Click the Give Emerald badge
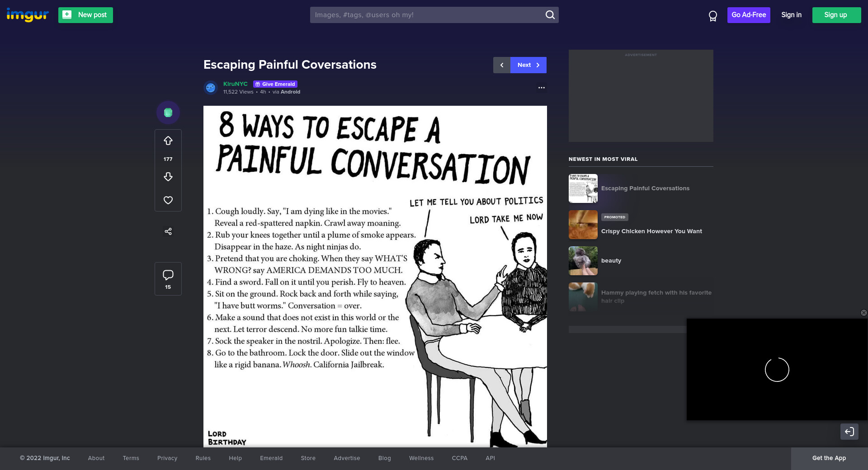 [x=275, y=84]
